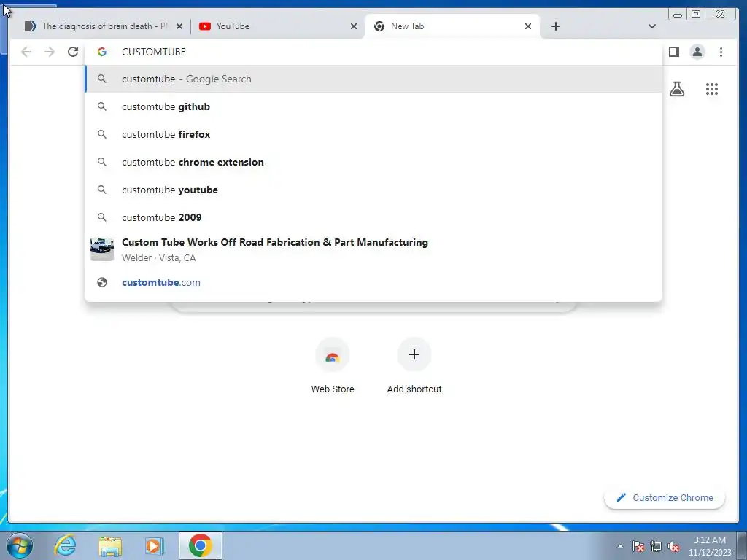Click the Customize Chrome button
The image size is (747, 560).
[x=665, y=497]
